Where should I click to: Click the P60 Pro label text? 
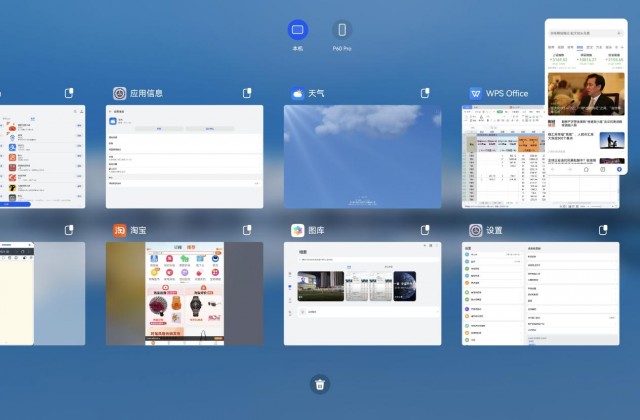[x=342, y=48]
